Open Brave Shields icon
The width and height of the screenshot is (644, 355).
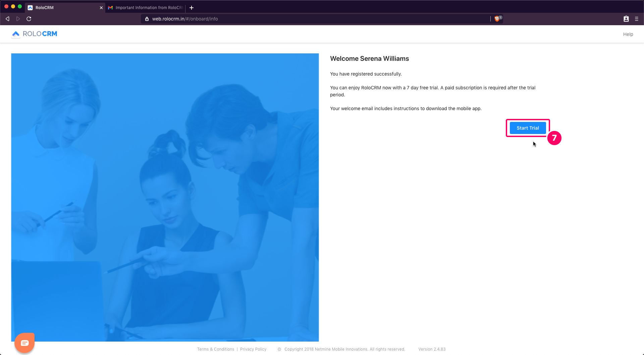497,19
